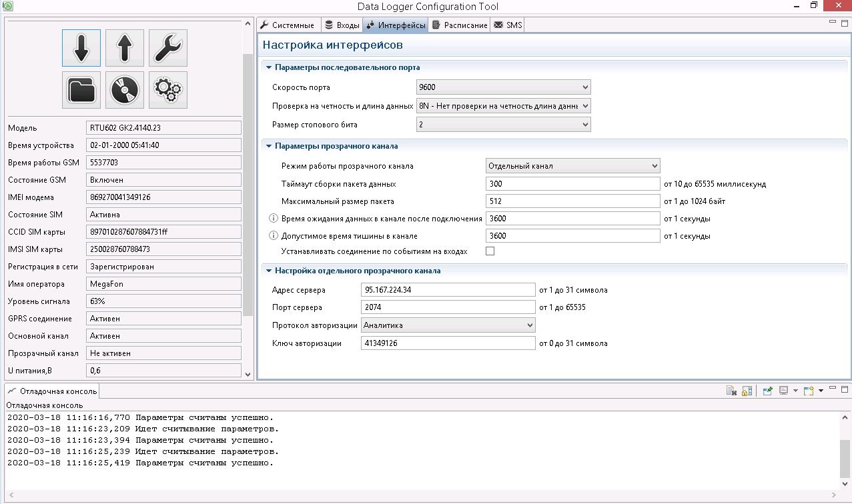Screen dimensions: 852x504
Task: Click the wrench tool button
Action: [168, 48]
